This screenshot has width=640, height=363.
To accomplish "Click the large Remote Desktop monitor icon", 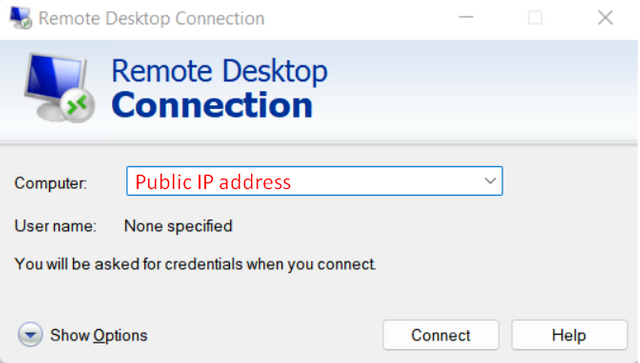I will coord(59,88).
